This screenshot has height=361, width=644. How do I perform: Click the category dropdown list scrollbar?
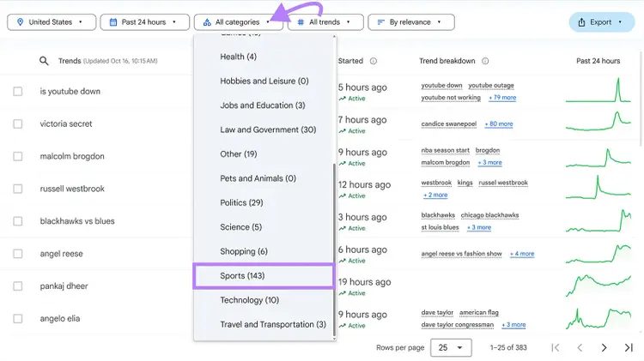[334, 248]
